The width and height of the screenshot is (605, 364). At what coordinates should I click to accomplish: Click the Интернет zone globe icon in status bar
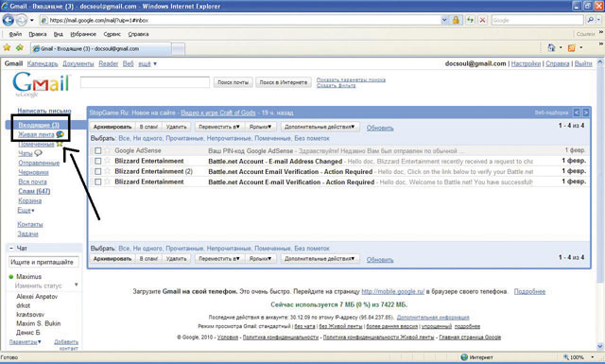coord(464,357)
